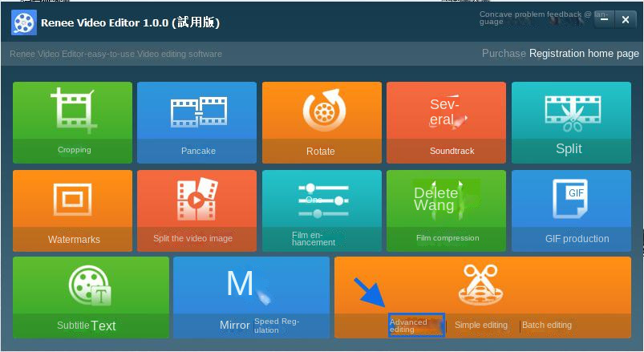The height and width of the screenshot is (352, 644).
Task: Close the Renee Video Editor window
Action: pos(626,19)
